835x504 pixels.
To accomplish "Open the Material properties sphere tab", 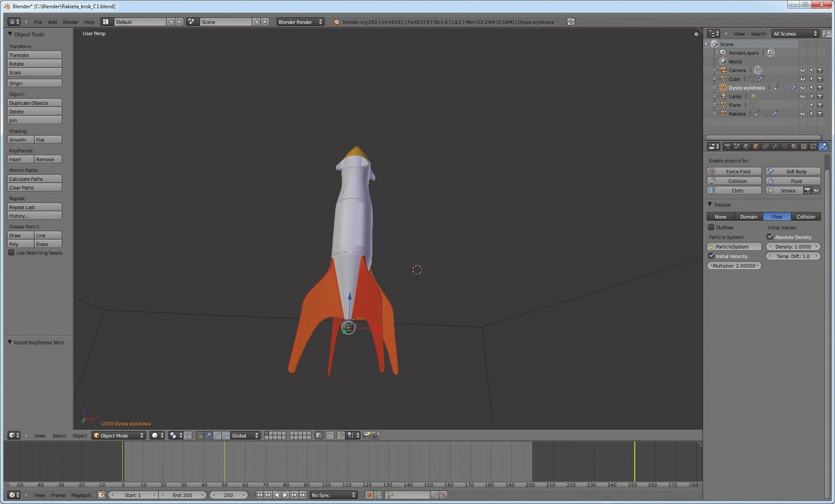I will 794,146.
